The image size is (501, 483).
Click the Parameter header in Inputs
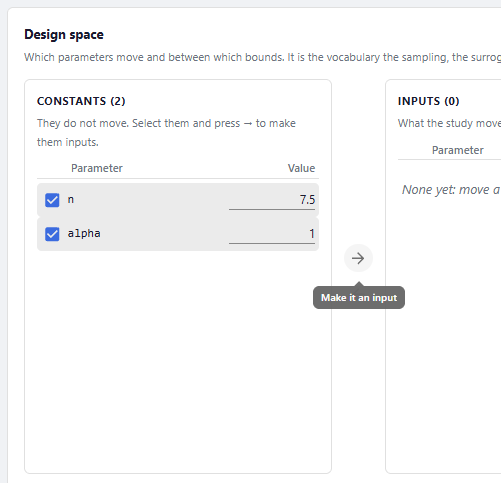[x=458, y=150]
